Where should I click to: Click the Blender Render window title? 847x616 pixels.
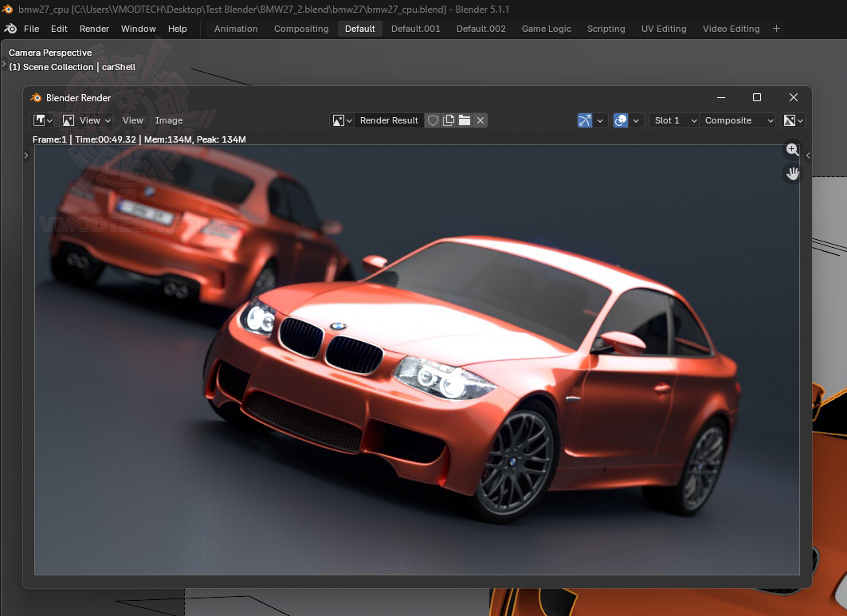pyautogui.click(x=78, y=98)
